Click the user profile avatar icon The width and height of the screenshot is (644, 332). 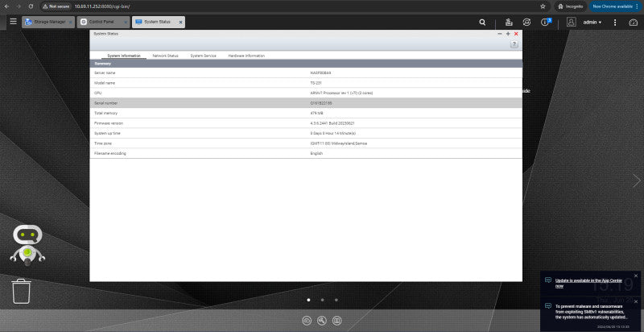click(x=571, y=23)
